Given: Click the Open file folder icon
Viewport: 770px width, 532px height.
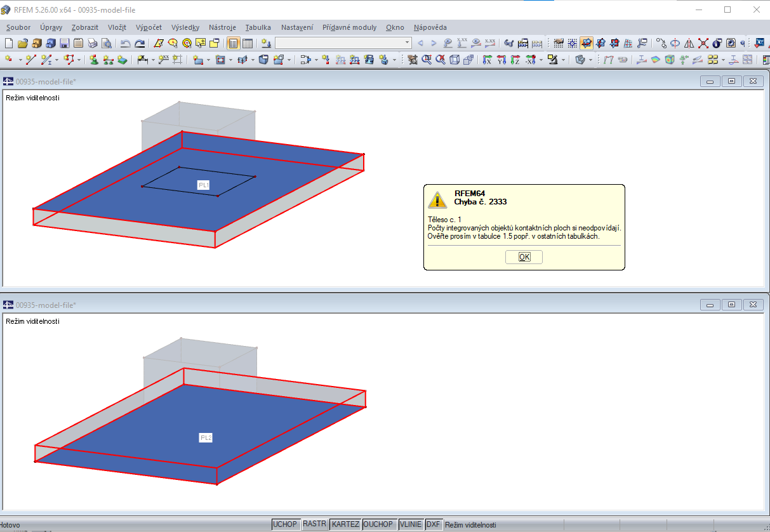Looking at the screenshot, I should coord(23,43).
